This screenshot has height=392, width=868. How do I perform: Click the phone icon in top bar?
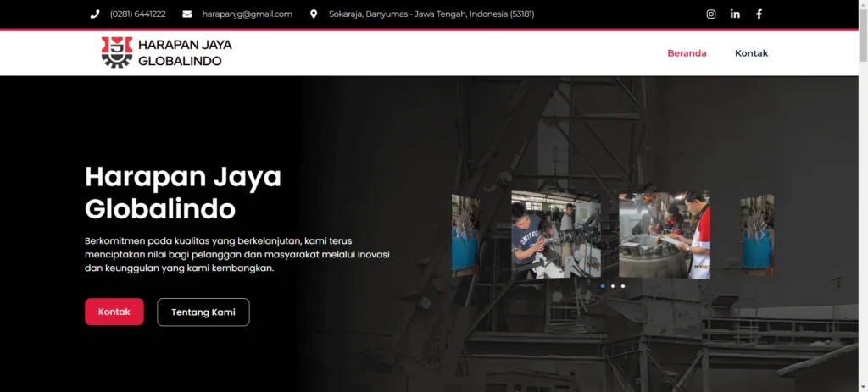point(95,14)
